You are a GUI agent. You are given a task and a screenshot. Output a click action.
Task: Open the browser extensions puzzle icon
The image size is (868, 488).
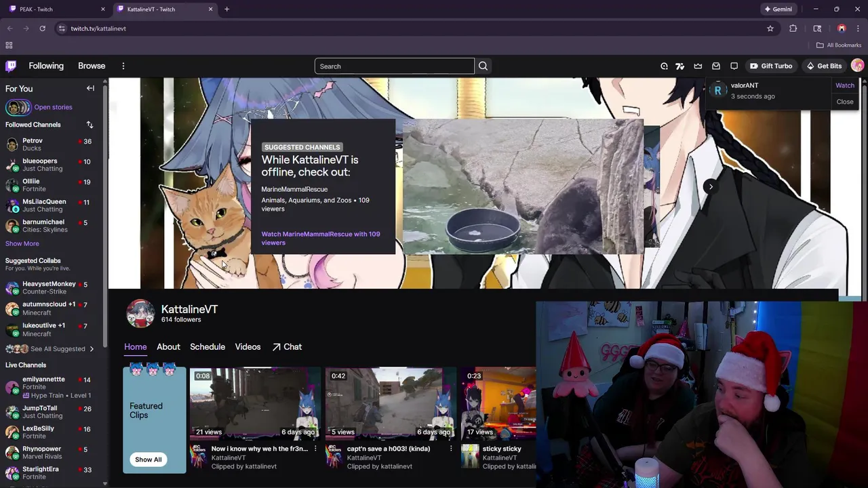[x=793, y=28]
